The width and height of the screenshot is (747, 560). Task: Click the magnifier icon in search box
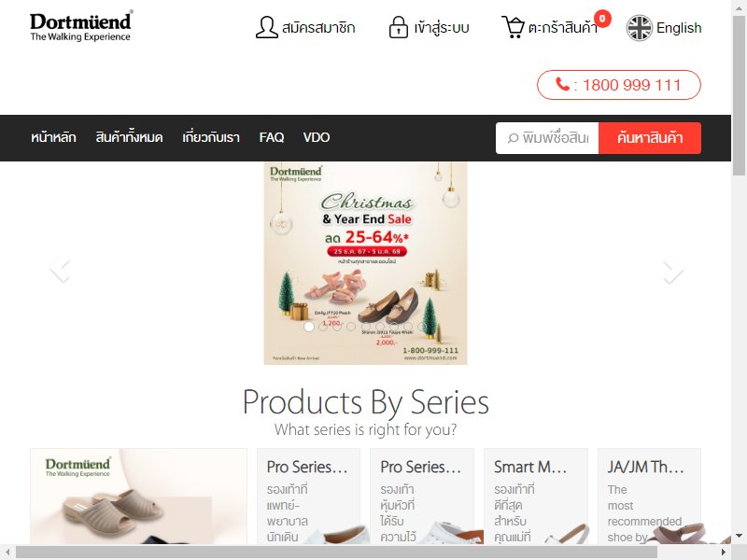point(513,138)
